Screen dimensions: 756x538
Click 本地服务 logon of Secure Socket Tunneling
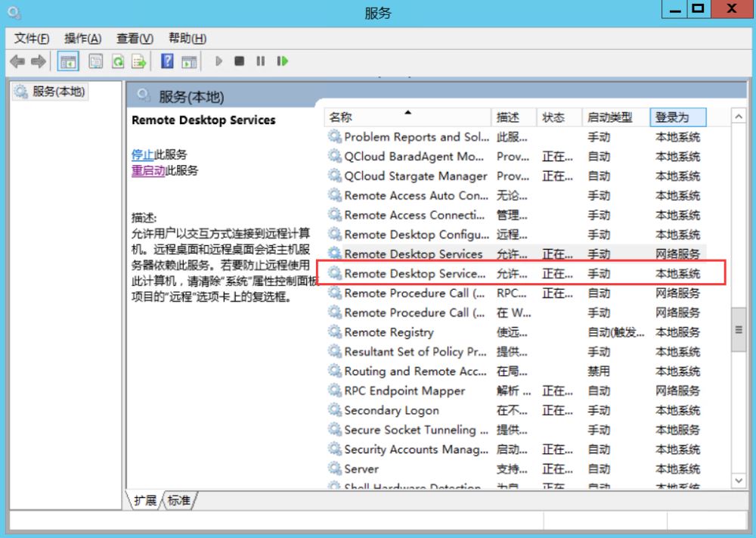(x=677, y=430)
